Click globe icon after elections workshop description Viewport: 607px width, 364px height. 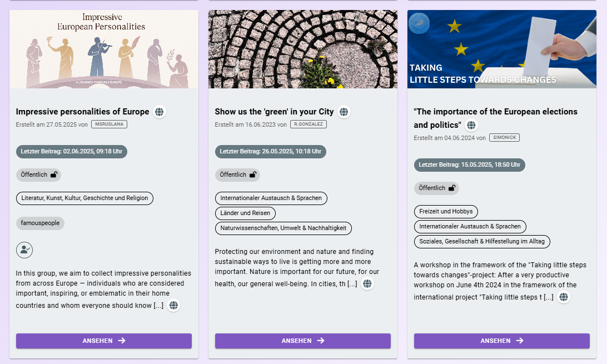coord(564,297)
